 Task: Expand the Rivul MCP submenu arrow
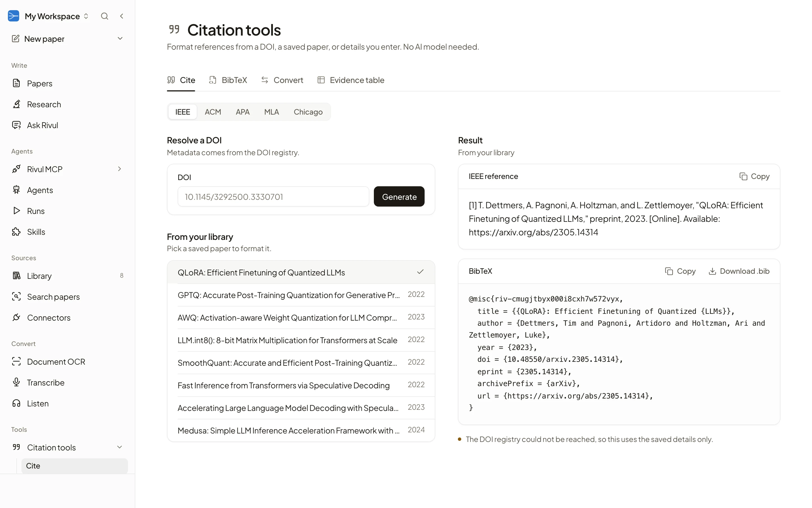[x=120, y=169]
